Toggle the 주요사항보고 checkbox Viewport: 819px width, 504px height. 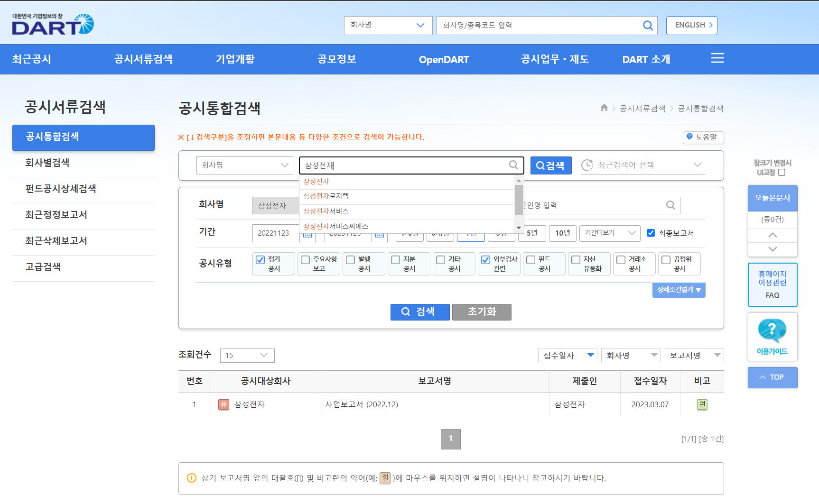coord(306,260)
